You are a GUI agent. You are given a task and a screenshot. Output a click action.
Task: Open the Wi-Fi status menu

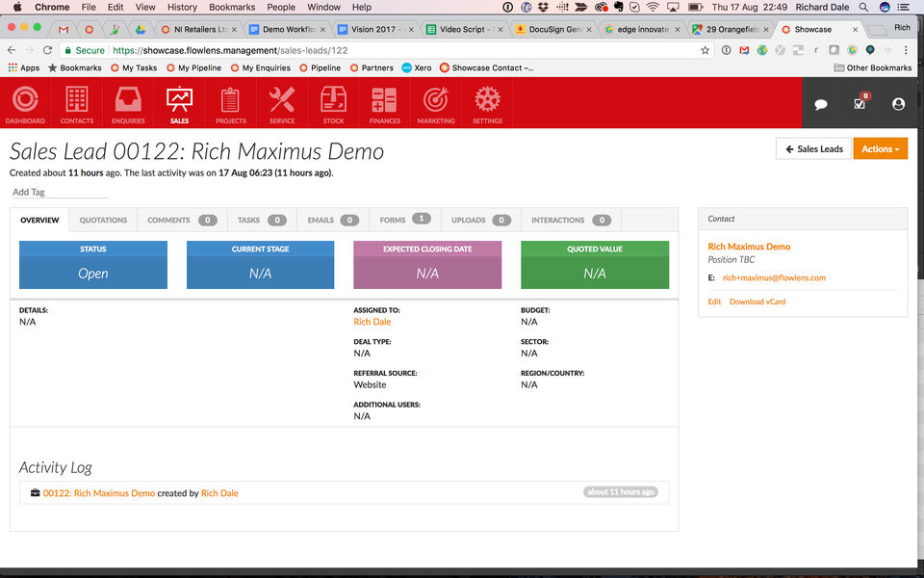pyautogui.click(x=653, y=7)
